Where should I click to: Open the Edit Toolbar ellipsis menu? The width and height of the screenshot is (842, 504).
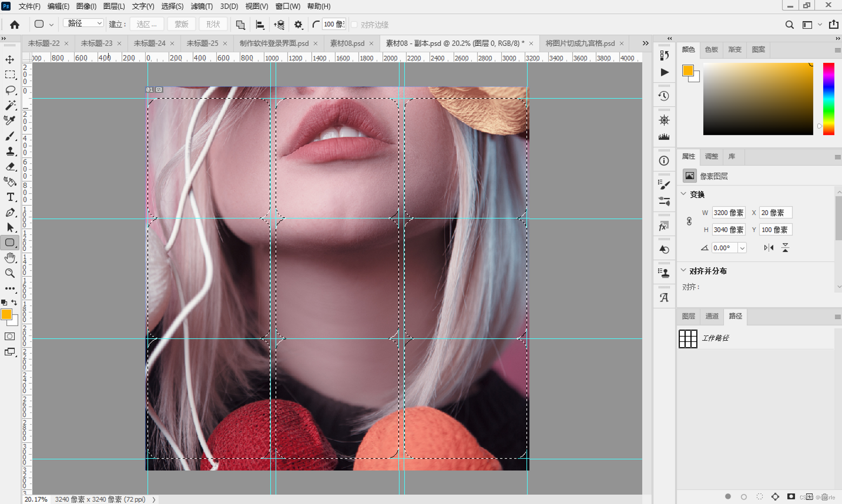(10, 288)
